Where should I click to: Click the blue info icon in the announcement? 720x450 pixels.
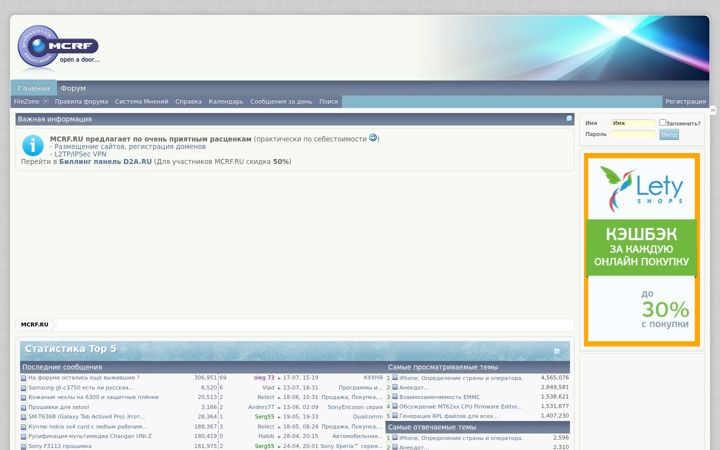tap(33, 146)
